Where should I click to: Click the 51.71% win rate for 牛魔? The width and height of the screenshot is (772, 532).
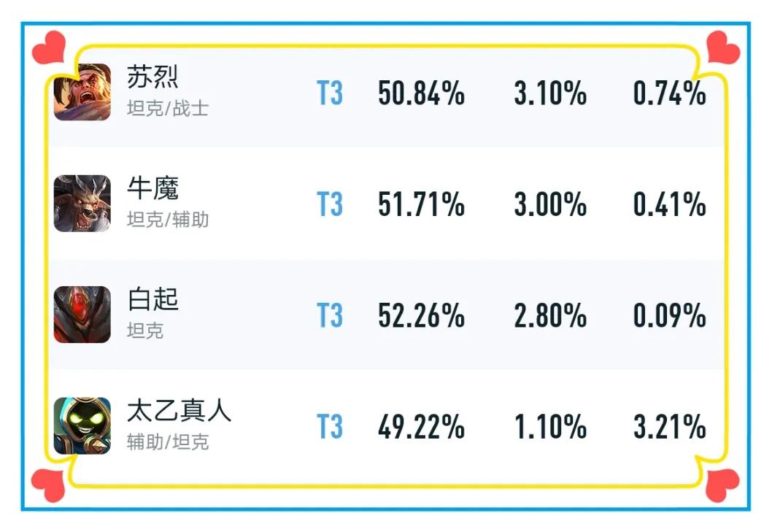click(x=422, y=204)
